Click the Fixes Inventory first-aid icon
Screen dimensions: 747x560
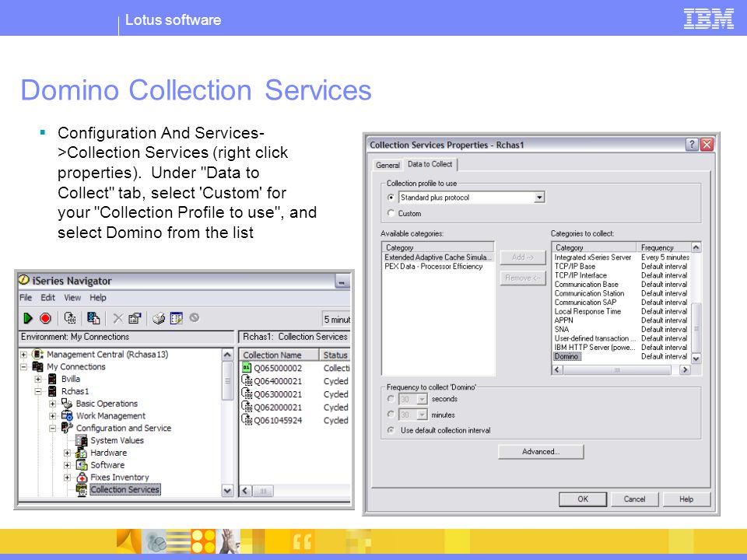(82, 477)
